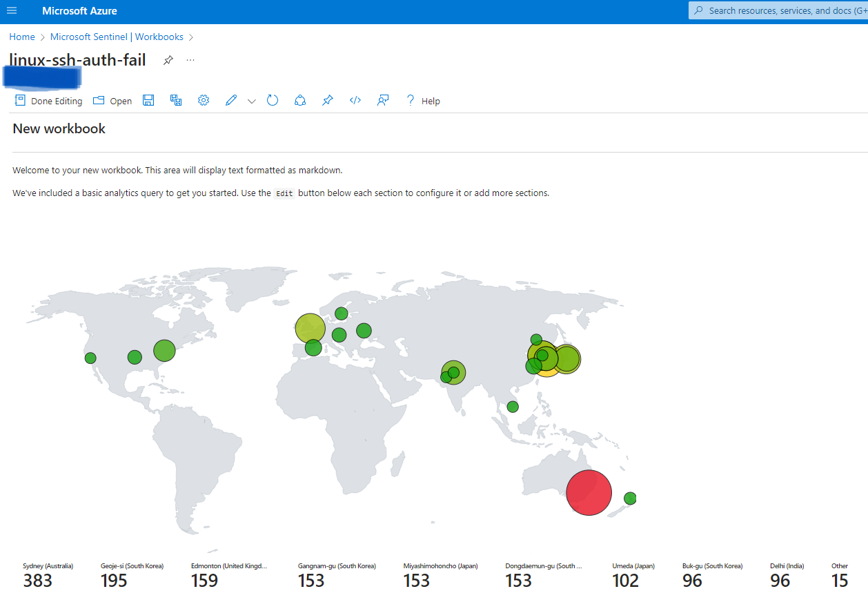Image resolution: width=868 pixels, height=600 pixels.
Task: Select the large yellow-green bubble over United Kingdom
Action: [x=310, y=328]
